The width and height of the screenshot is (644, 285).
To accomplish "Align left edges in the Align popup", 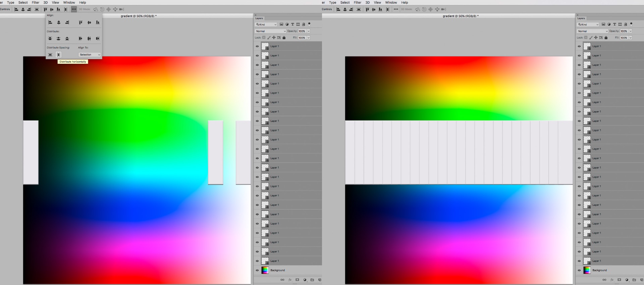I will tap(50, 22).
